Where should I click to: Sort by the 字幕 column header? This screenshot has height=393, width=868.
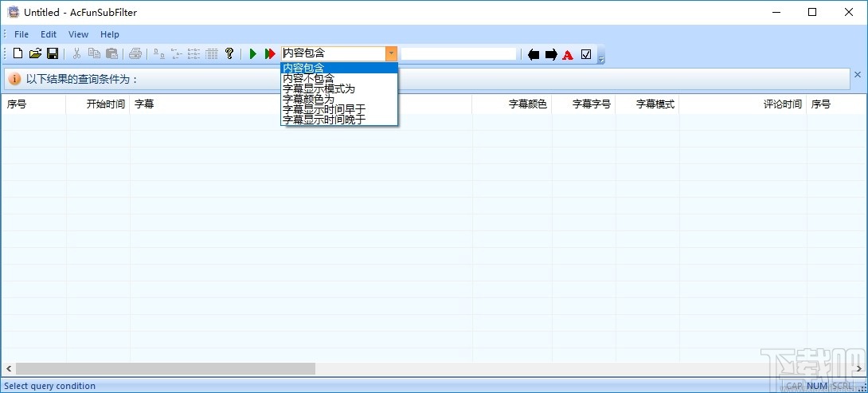click(x=301, y=104)
